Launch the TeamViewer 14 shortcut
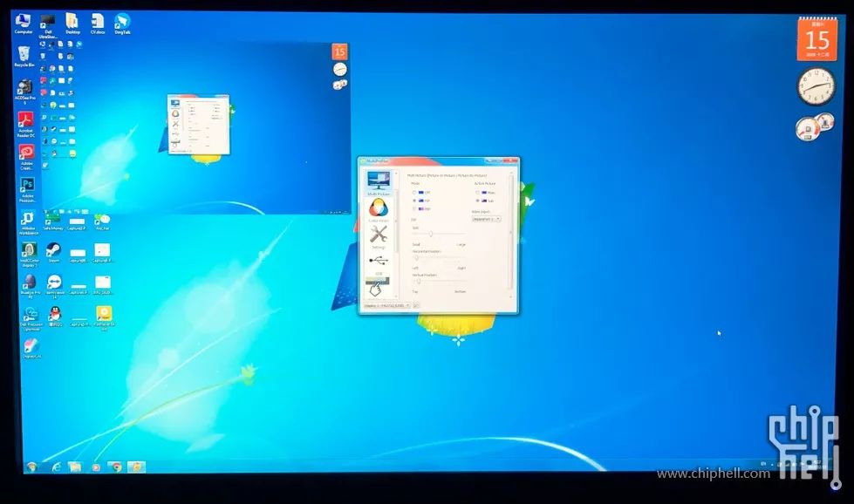Image resolution: width=854 pixels, height=504 pixels. point(54,286)
